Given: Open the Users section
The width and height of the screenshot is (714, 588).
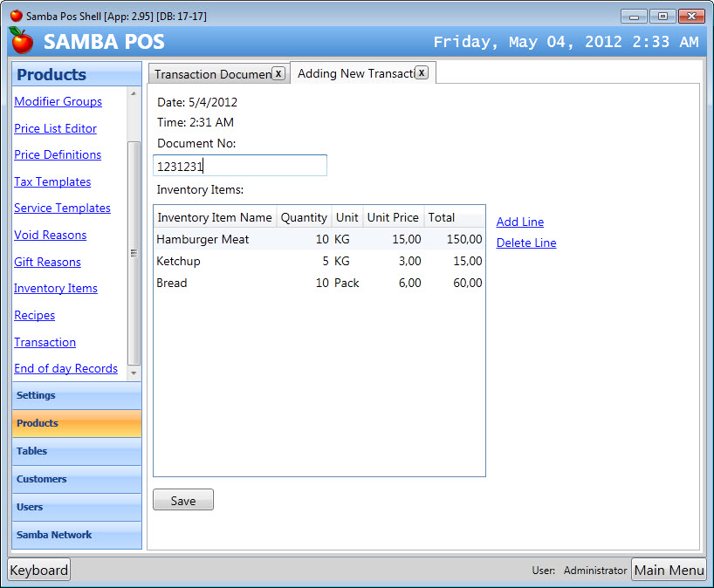Looking at the screenshot, I should (x=77, y=507).
